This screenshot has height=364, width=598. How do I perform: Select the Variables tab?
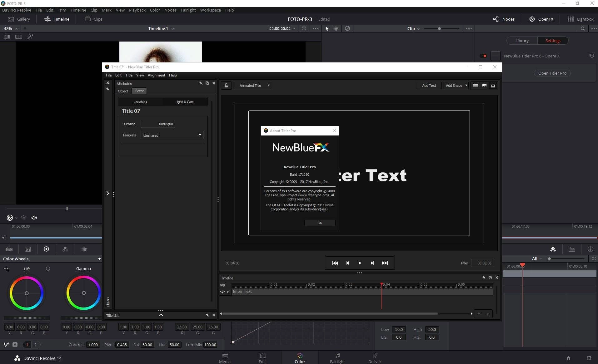pos(140,102)
